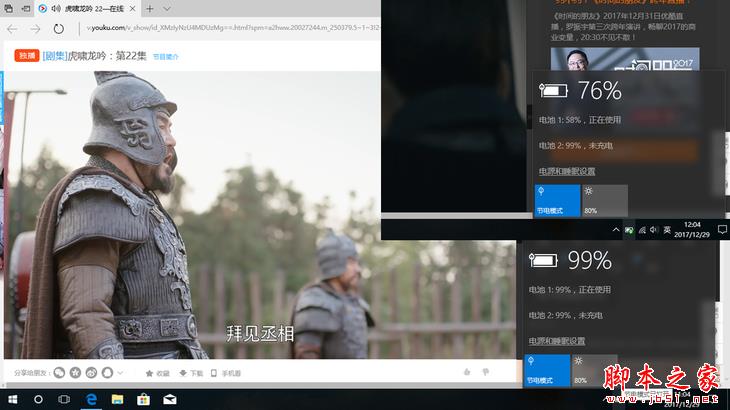Click the Edge taskbar icon
The height and width of the screenshot is (410, 730).
[91, 399]
